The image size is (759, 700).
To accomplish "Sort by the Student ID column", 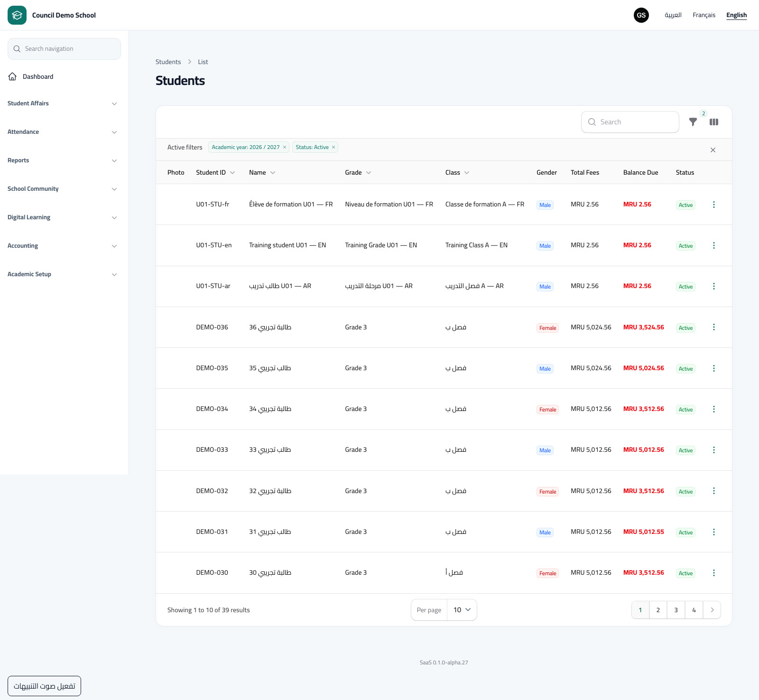I will click(x=215, y=172).
